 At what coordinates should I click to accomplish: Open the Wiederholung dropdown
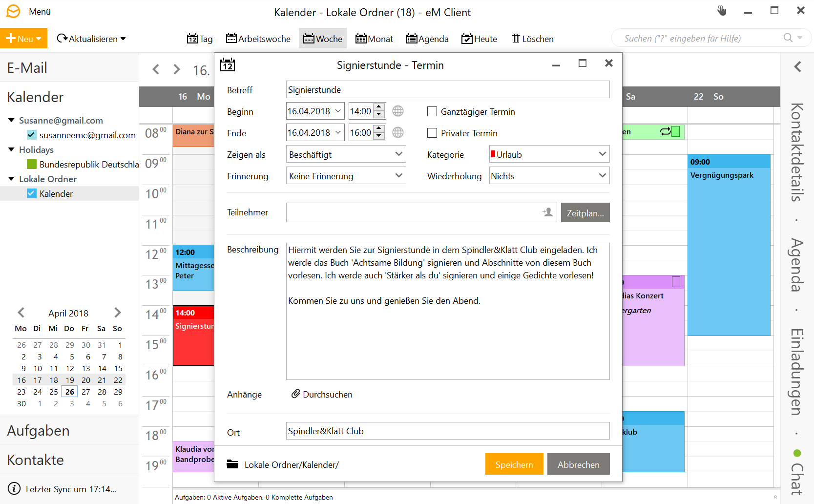[602, 175]
